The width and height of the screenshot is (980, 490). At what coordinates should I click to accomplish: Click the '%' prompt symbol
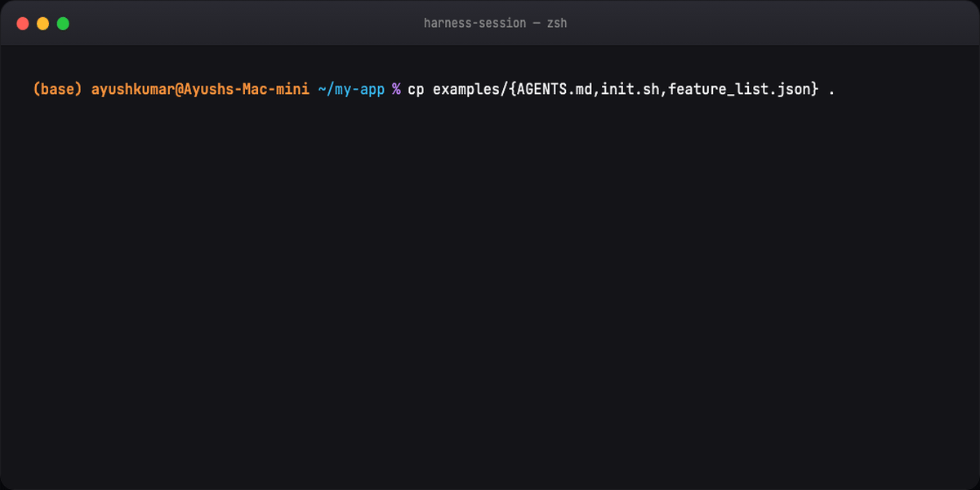click(396, 90)
